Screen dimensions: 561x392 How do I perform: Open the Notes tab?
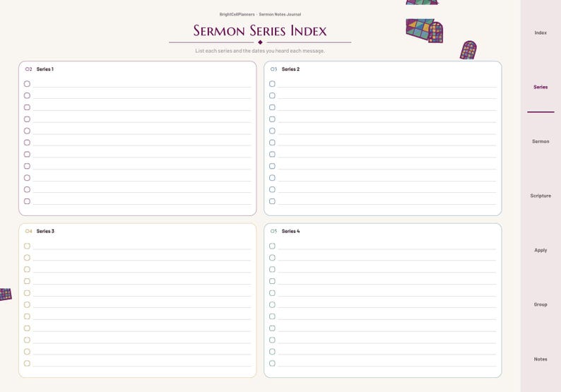point(541,359)
